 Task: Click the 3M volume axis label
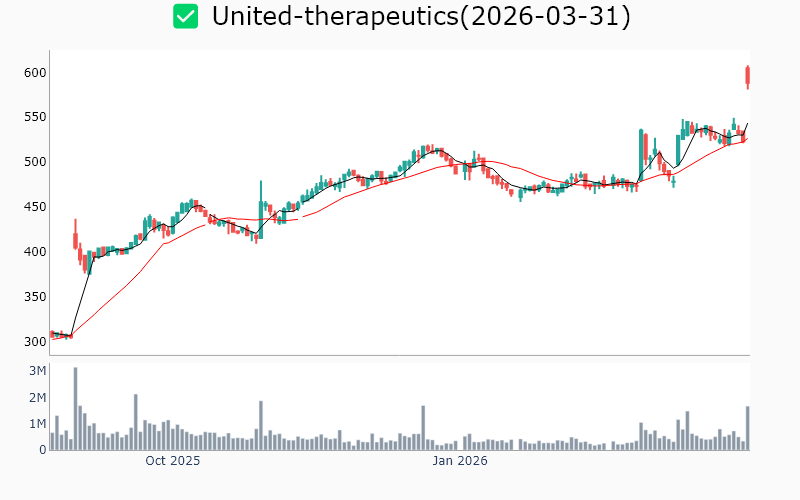pos(36,371)
